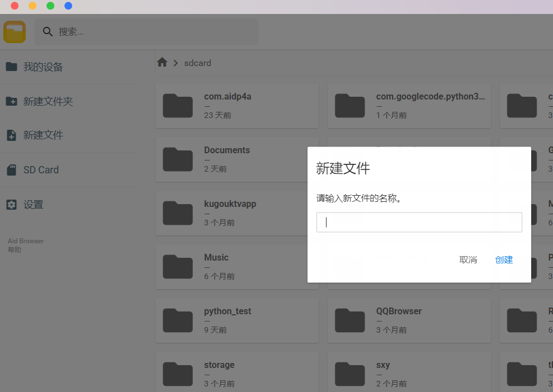Screen dimensions: 553x392
Task: Click the 我的设备 folder icon
Action: click(x=11, y=67)
